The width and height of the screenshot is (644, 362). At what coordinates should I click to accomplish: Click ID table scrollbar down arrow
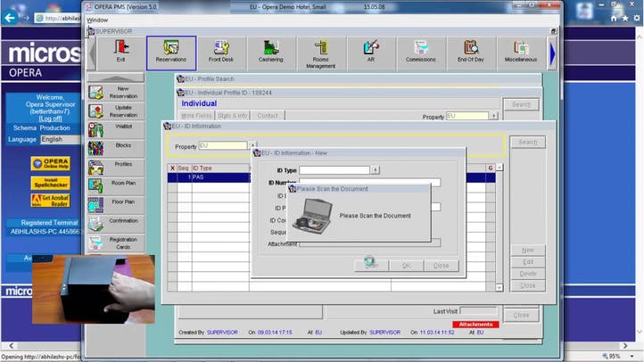[x=499, y=287]
